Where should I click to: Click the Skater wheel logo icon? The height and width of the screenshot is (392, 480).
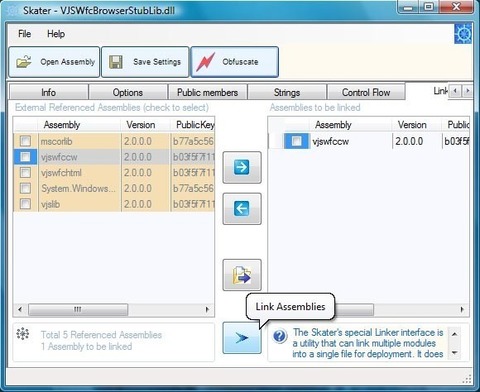pos(464,34)
